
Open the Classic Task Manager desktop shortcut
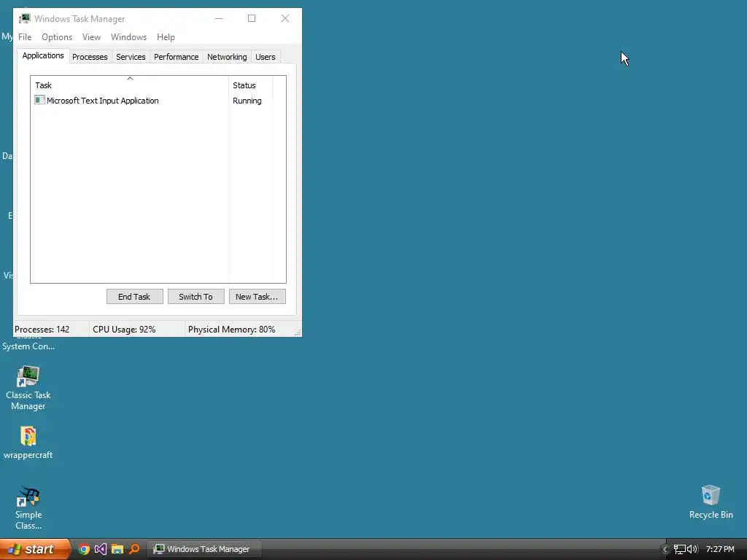(x=28, y=388)
